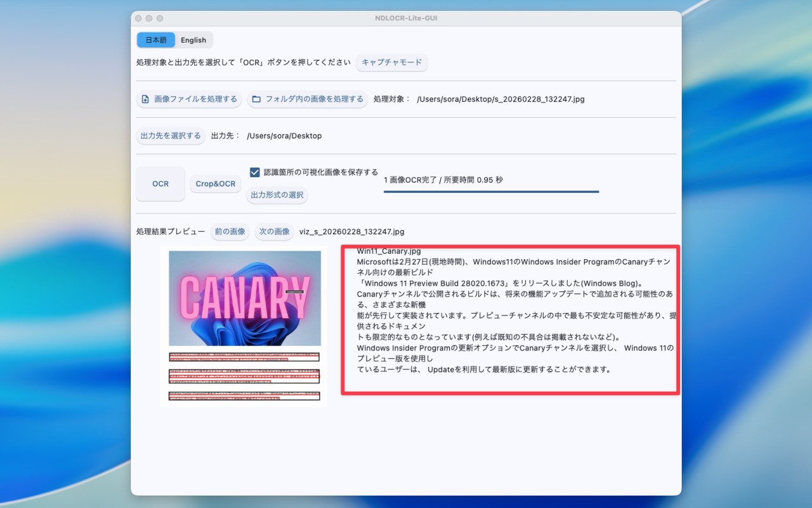Screen dimensions: 812x508
Task: Click the 画像ファイルを処理する button
Action: tap(189, 99)
